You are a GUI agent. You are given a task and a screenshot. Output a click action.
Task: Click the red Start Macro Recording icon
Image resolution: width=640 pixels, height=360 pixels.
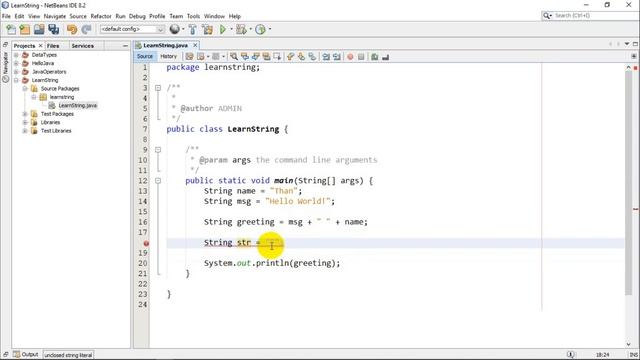(350, 57)
